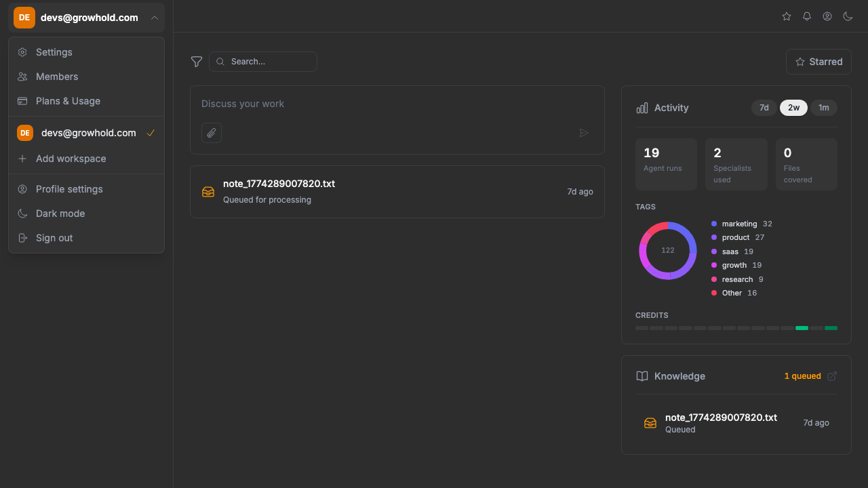Switch activity range to 1m
Screen dimensions: 868x488
pyautogui.click(x=823, y=108)
